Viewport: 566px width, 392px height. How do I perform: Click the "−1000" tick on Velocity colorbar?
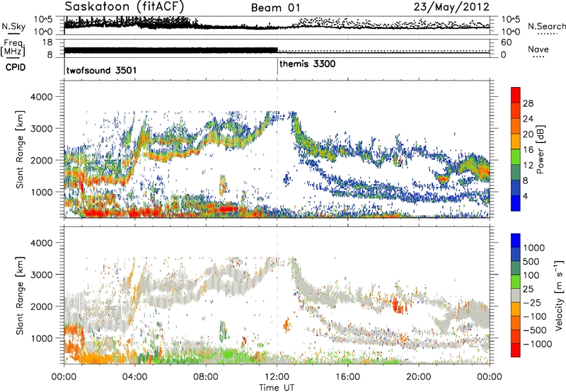point(537,344)
